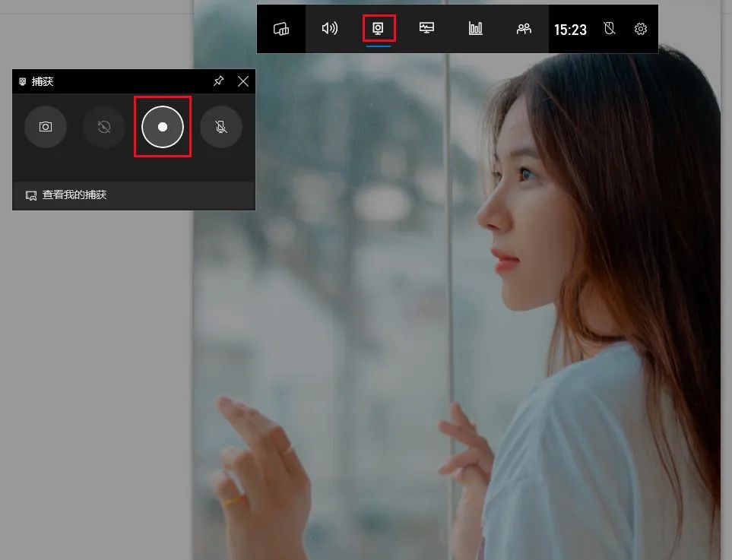The width and height of the screenshot is (732, 560).
Task: Click the 15:23 clock display
Action: point(570,30)
